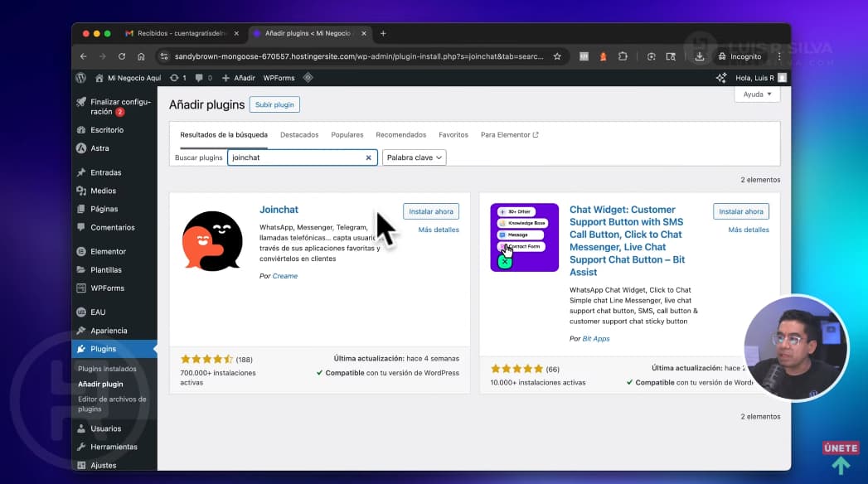Switch to the Destacados tab
The width and height of the screenshot is (868, 484).
point(299,135)
